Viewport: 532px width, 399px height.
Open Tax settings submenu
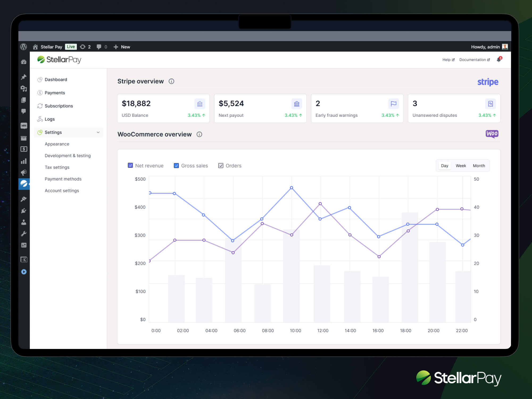[x=57, y=167]
